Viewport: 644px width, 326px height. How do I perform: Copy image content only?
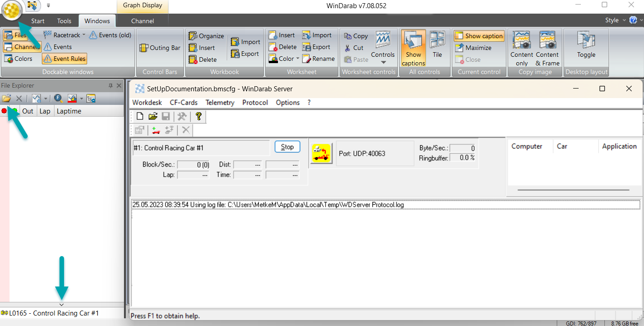(x=522, y=49)
